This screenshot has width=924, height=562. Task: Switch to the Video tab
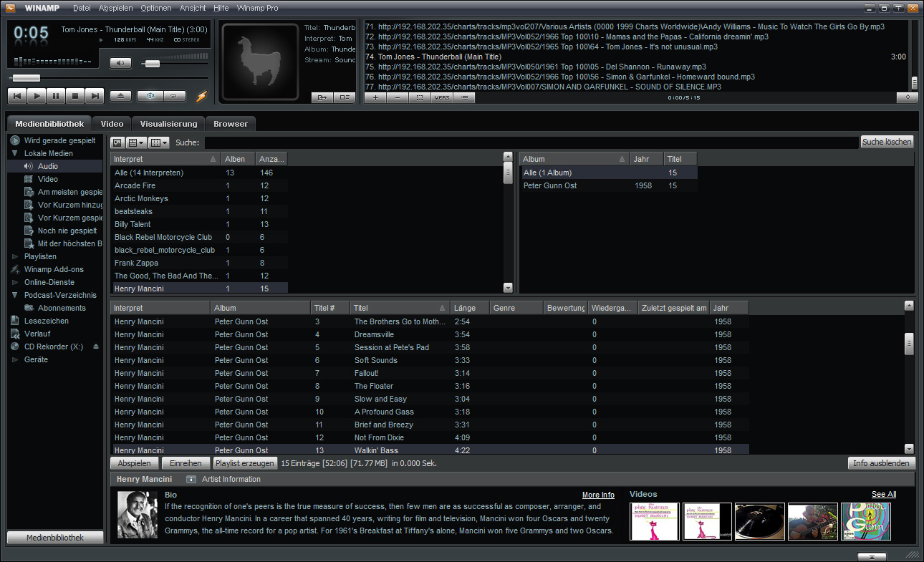coord(112,124)
